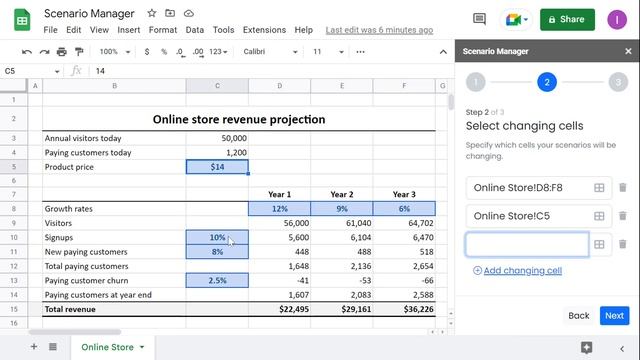Add a new sheet
This screenshot has height=360, width=640.
tap(34, 347)
